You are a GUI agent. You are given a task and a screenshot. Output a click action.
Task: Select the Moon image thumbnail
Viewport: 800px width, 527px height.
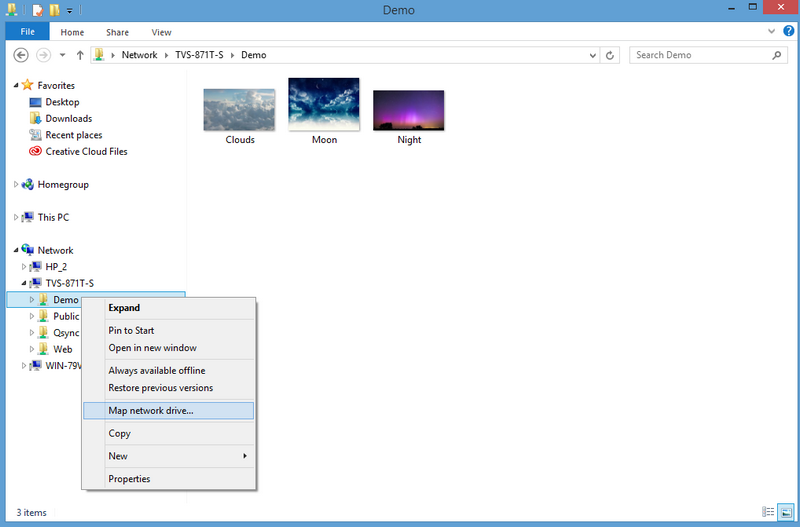(x=324, y=104)
